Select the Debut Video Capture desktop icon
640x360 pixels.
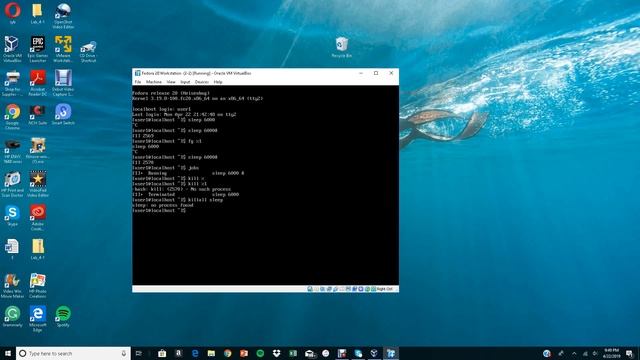tap(63, 83)
